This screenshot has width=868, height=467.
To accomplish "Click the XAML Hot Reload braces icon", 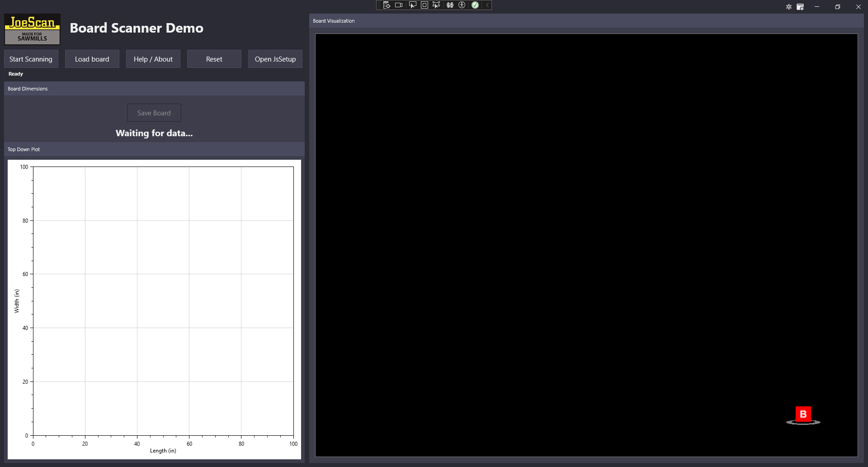I will click(450, 5).
